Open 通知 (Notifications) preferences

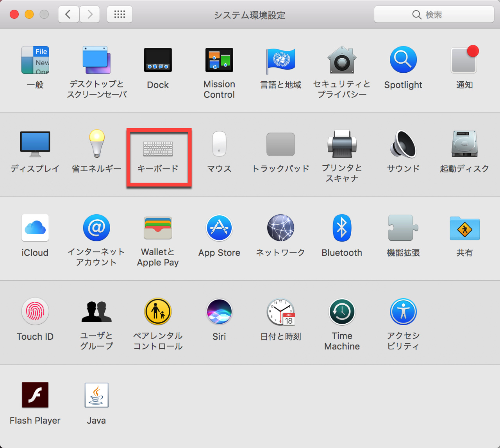point(464,60)
